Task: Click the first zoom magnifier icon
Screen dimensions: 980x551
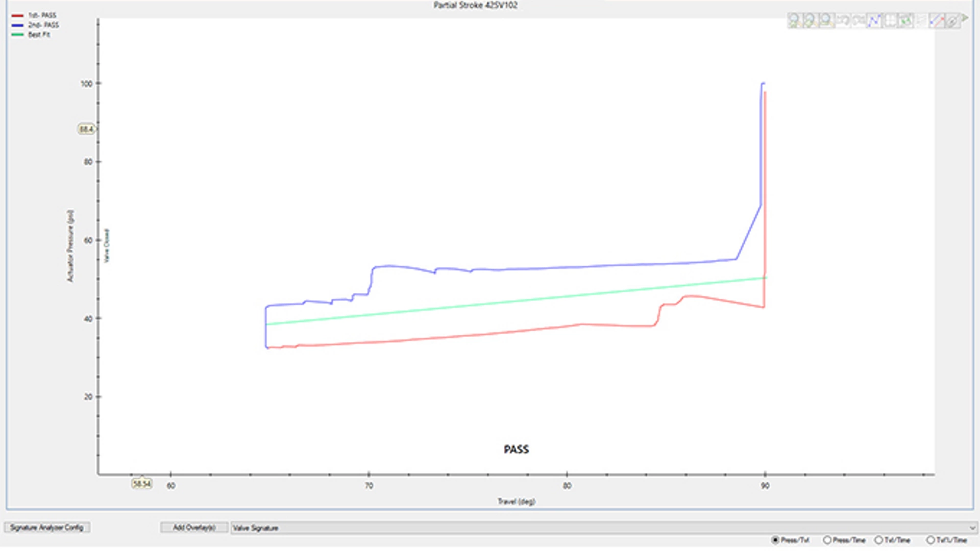Action: 795,20
